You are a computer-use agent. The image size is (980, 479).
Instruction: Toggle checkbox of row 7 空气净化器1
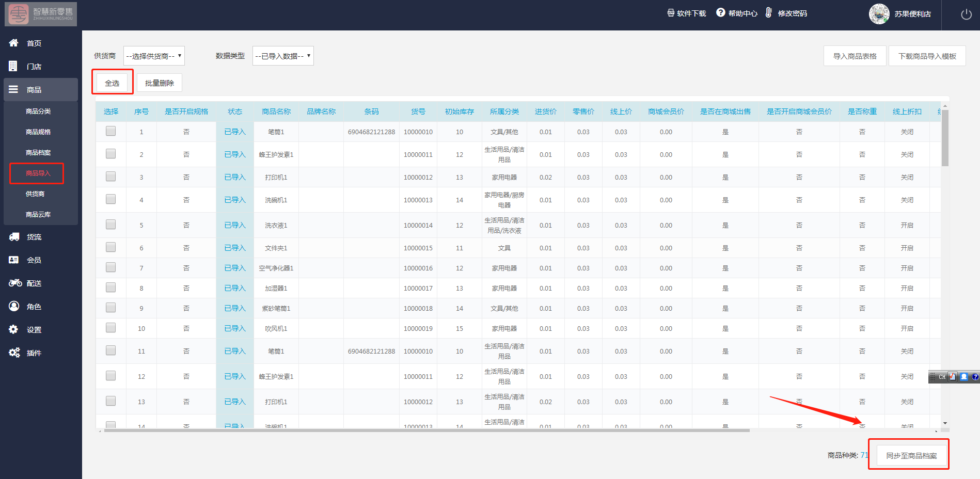coord(110,267)
